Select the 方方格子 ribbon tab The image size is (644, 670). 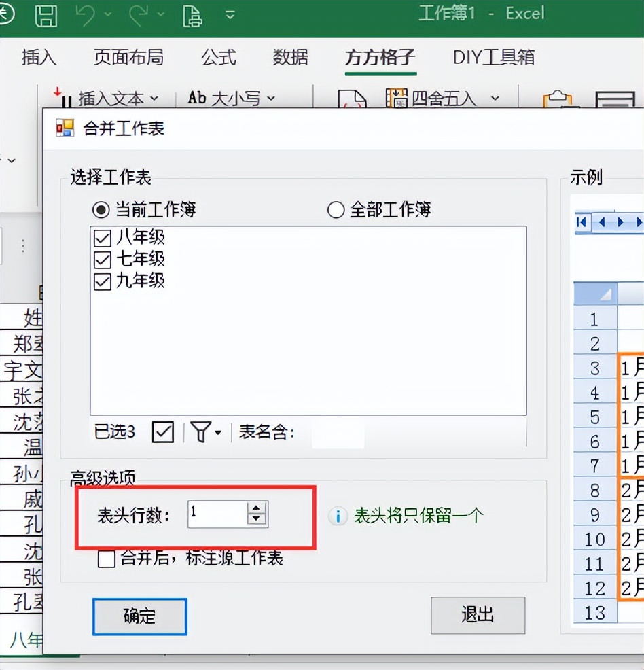(x=380, y=57)
